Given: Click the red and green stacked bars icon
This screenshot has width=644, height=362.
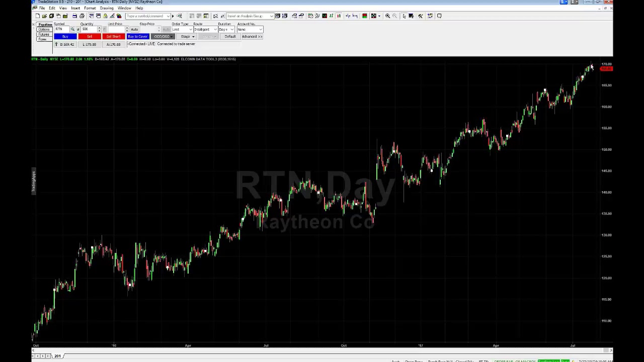Looking at the screenshot, I should point(364,16).
